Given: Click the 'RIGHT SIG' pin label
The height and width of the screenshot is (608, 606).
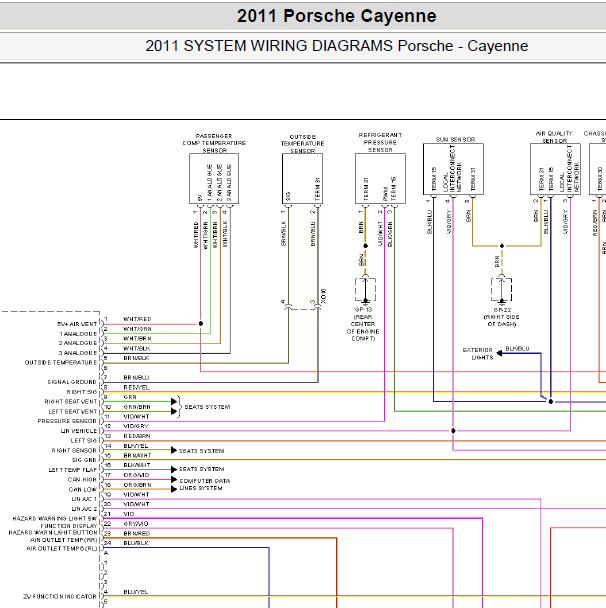Looking at the screenshot, I should click(82, 392).
